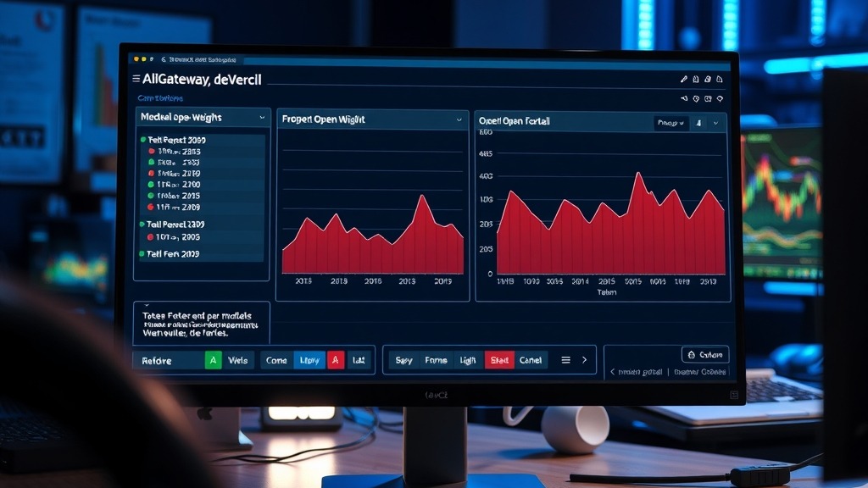
Task: Click the last icon in top header row
Action: click(720, 79)
